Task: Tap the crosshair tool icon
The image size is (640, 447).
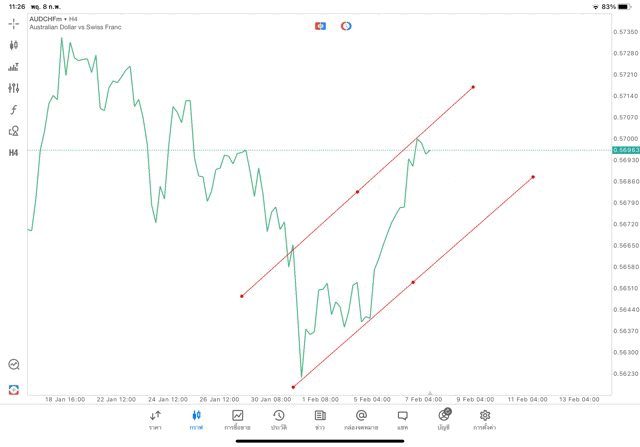Action: [x=14, y=23]
